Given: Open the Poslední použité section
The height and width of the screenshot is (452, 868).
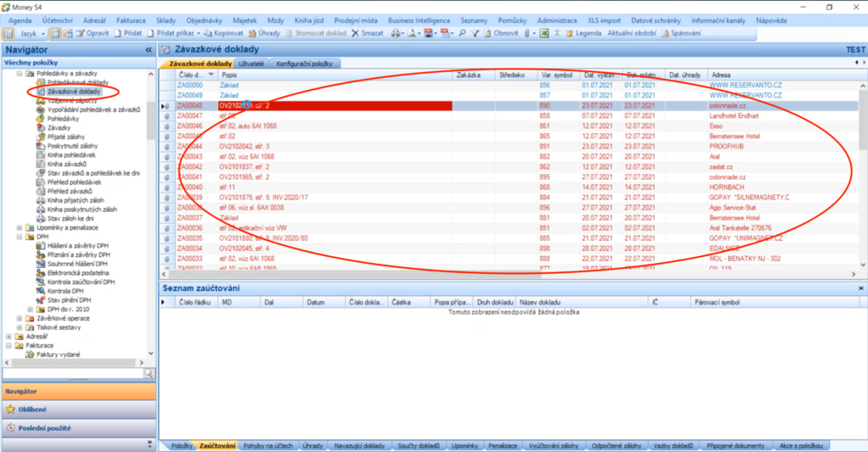Looking at the screenshot, I should [x=79, y=428].
